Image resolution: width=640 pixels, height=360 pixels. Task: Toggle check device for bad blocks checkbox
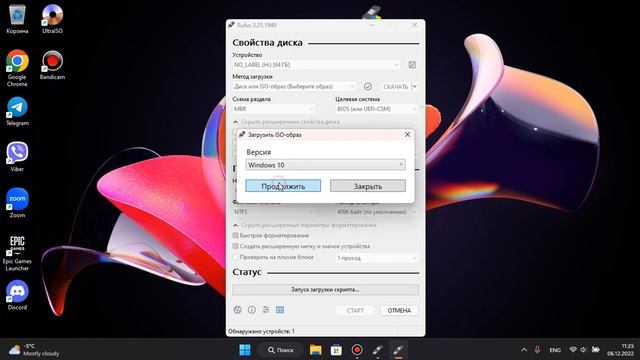[x=236, y=257]
